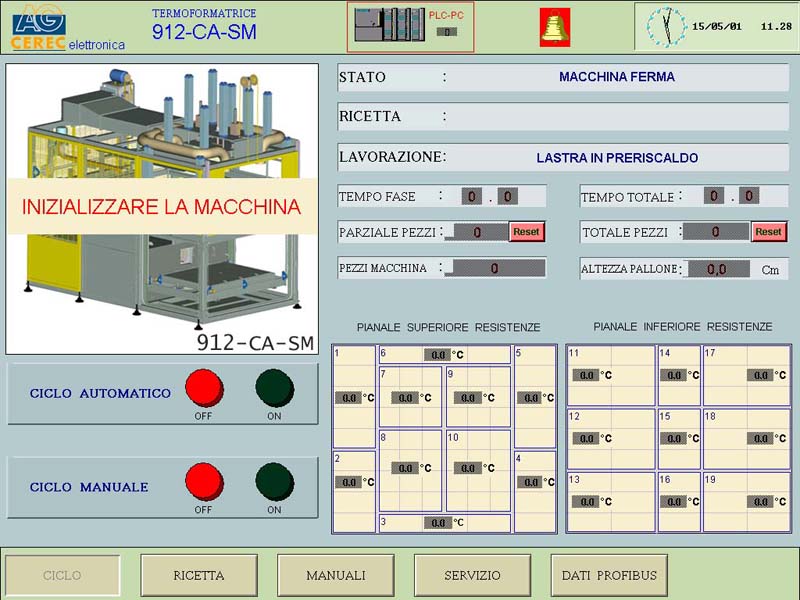This screenshot has height=600, width=800.
Task: Click the AG CEREC elettronica logo
Action: (x=67, y=27)
